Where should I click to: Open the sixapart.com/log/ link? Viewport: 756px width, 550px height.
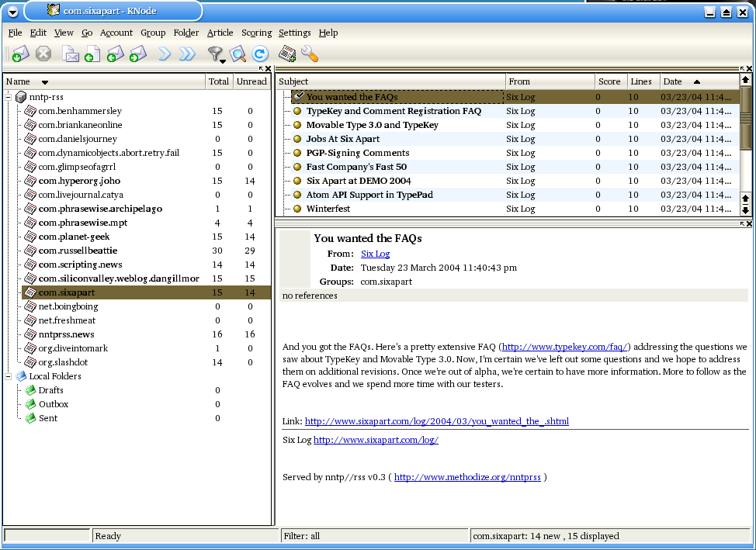point(376,440)
